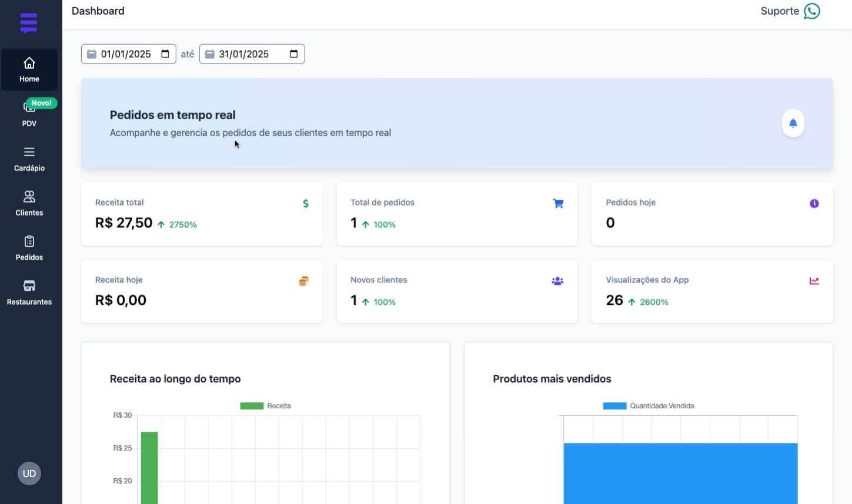Click the R$ 27,50 revenue value
The height and width of the screenshot is (504, 852).
click(123, 223)
